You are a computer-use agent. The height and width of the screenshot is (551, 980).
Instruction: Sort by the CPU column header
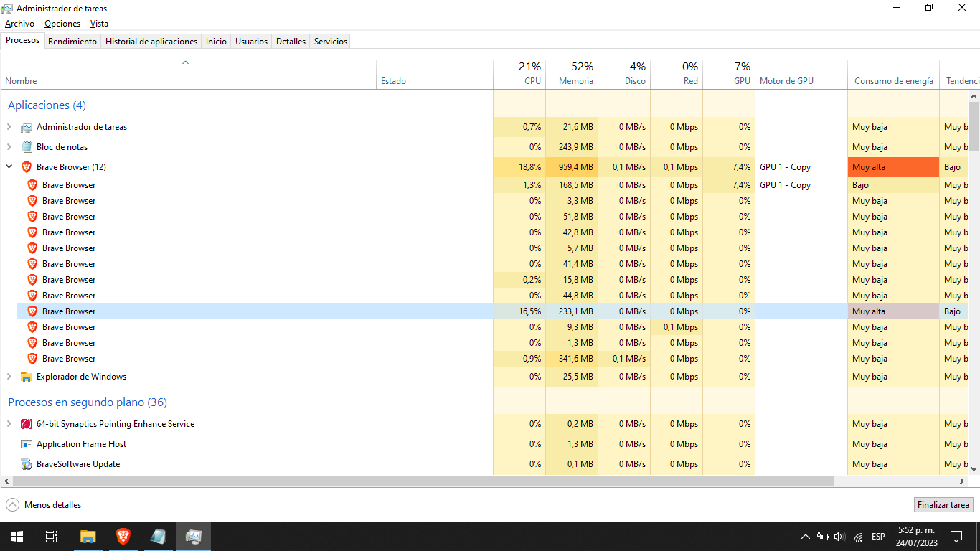click(519, 74)
